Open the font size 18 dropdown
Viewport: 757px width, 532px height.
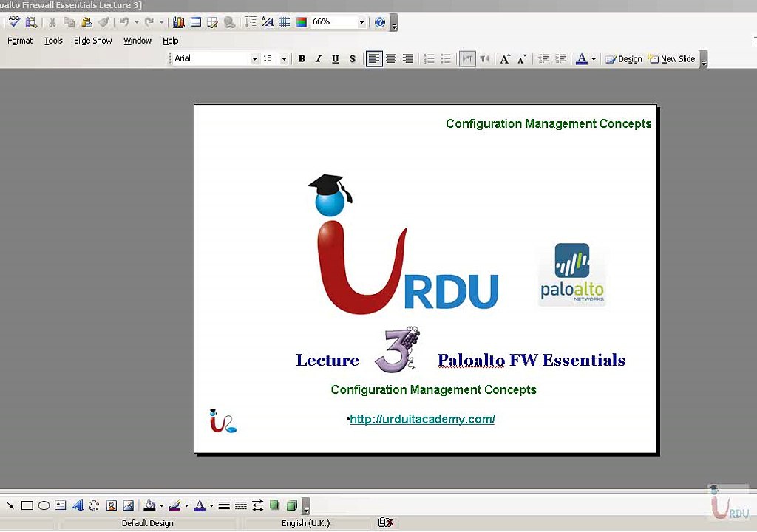pyautogui.click(x=285, y=59)
